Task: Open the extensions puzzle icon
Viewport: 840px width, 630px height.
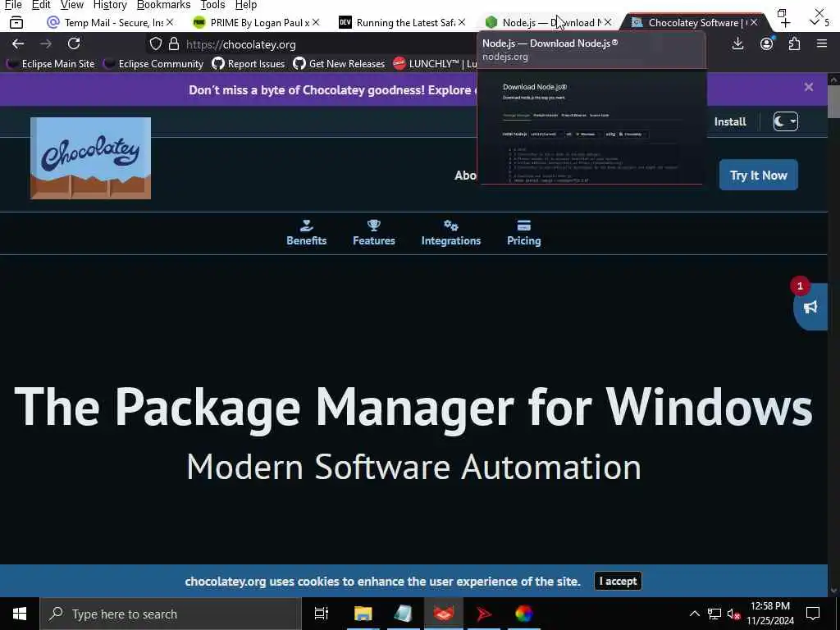Action: click(794, 43)
